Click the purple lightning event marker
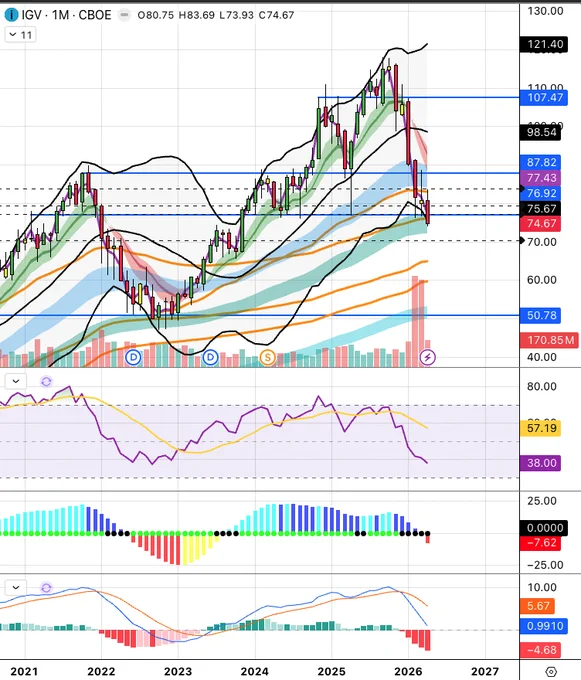 click(x=428, y=357)
